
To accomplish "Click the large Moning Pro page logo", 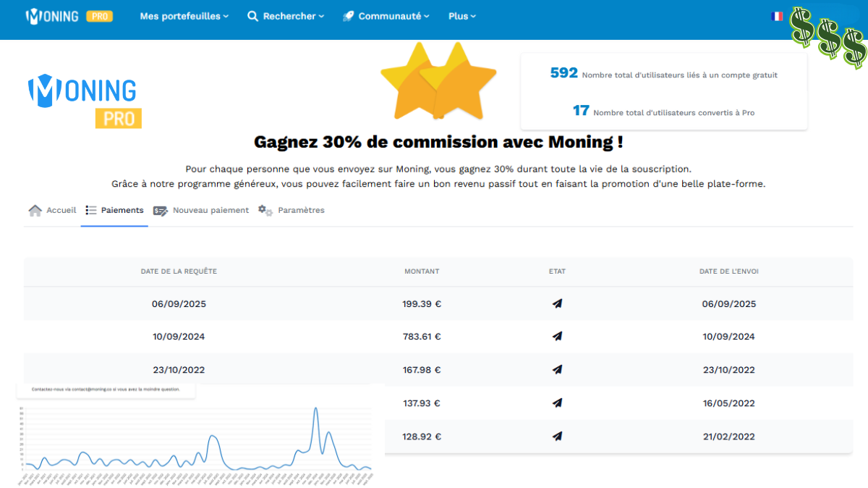I will [83, 100].
